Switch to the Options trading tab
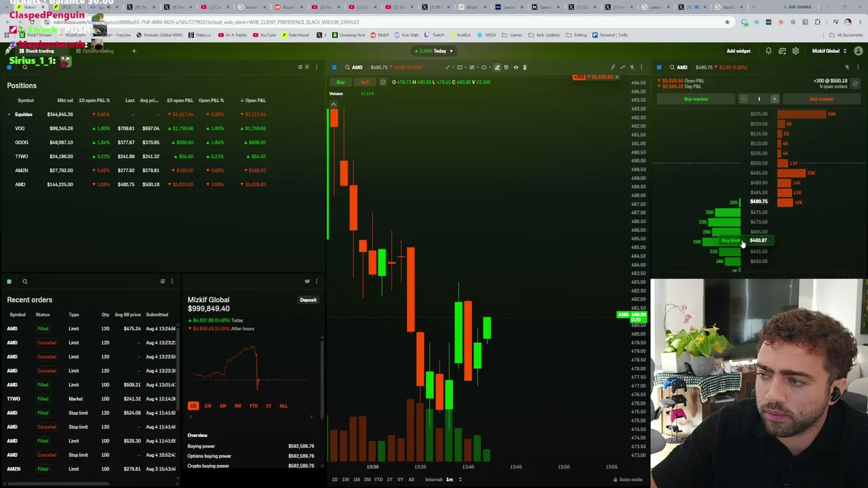 pos(95,51)
